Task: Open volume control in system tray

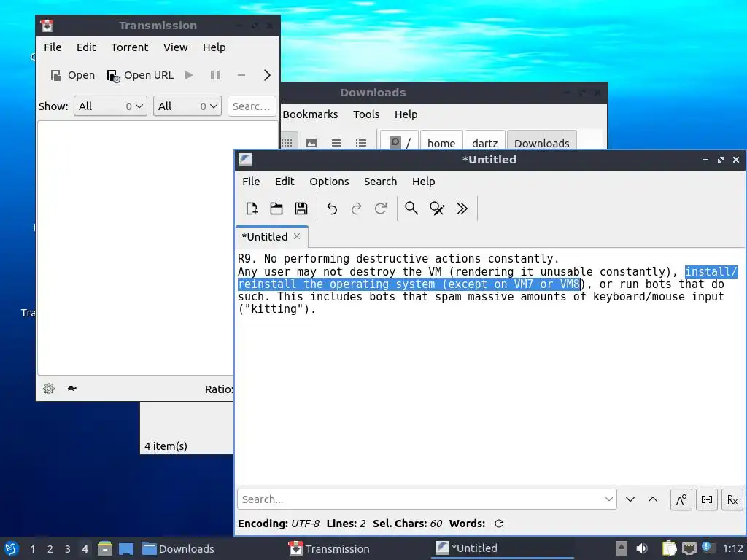Action: [642, 548]
